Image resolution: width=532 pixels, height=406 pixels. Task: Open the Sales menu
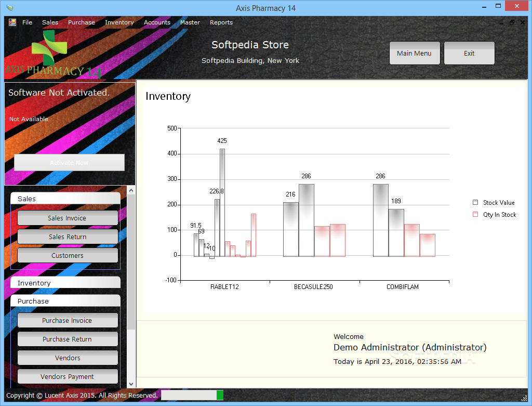[x=50, y=22]
